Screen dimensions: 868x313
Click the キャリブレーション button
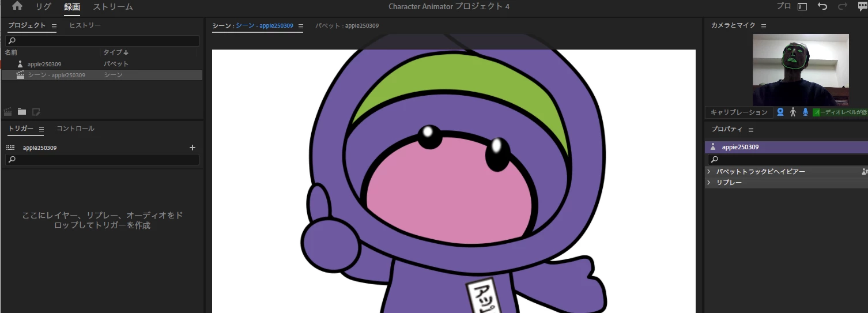pyautogui.click(x=739, y=112)
